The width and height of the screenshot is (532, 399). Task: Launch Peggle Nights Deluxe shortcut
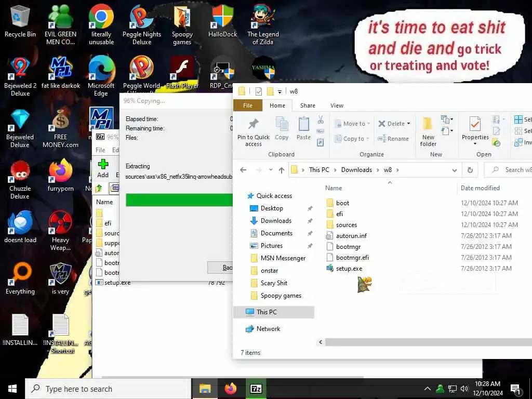(142, 24)
